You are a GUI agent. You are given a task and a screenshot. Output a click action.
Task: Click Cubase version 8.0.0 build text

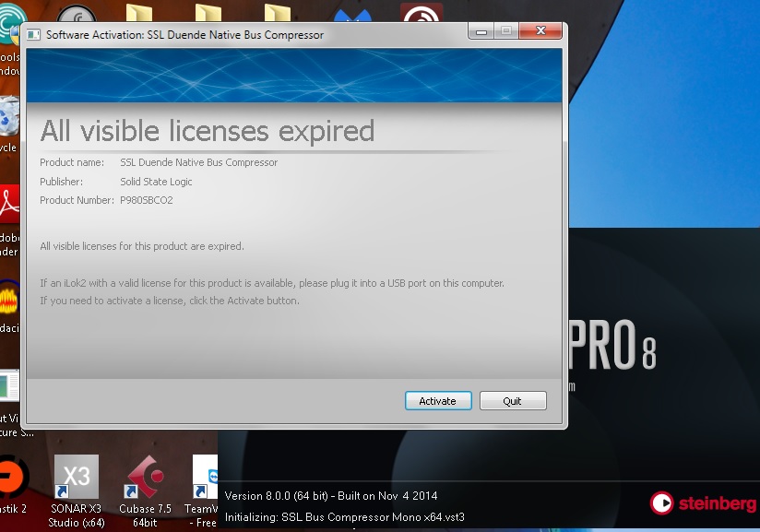pyautogui.click(x=331, y=496)
